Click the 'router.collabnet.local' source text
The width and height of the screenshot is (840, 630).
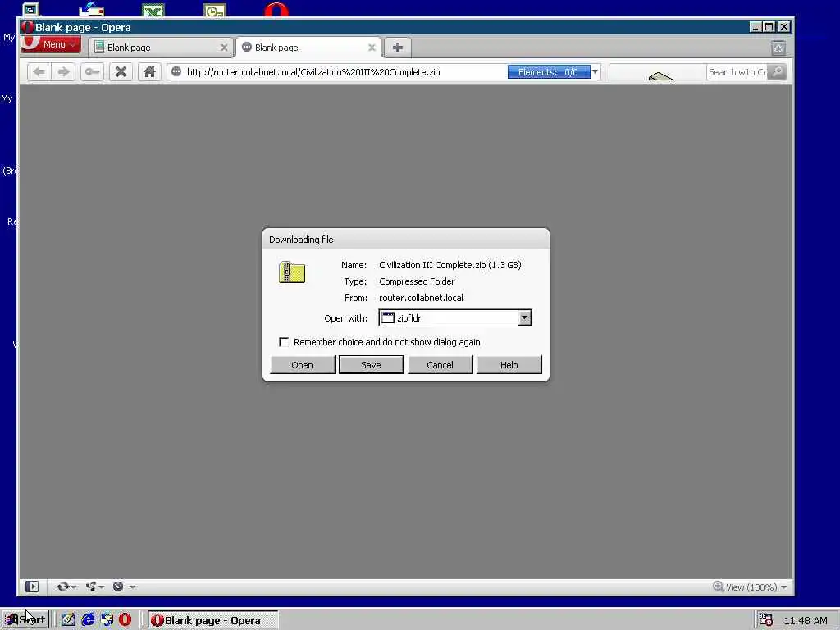[x=421, y=298]
